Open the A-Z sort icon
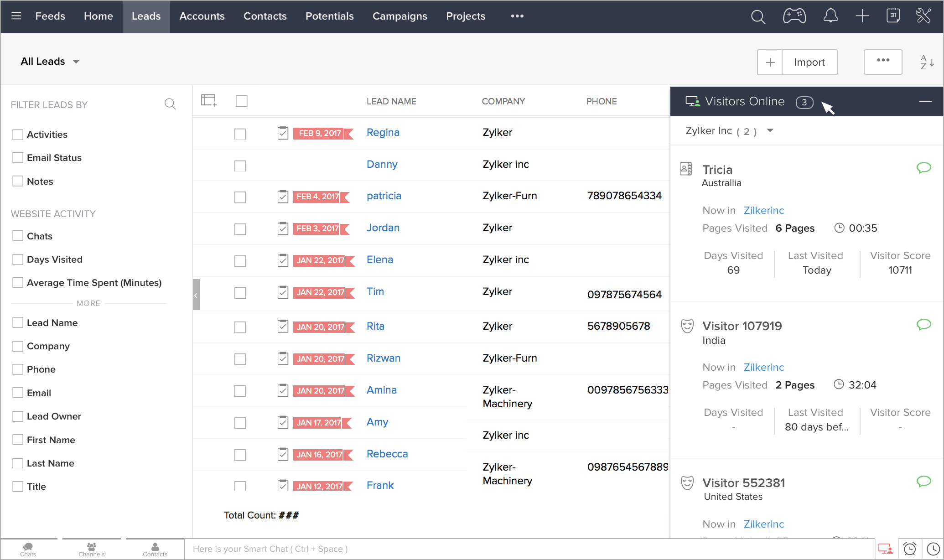The image size is (944, 560). point(927,62)
